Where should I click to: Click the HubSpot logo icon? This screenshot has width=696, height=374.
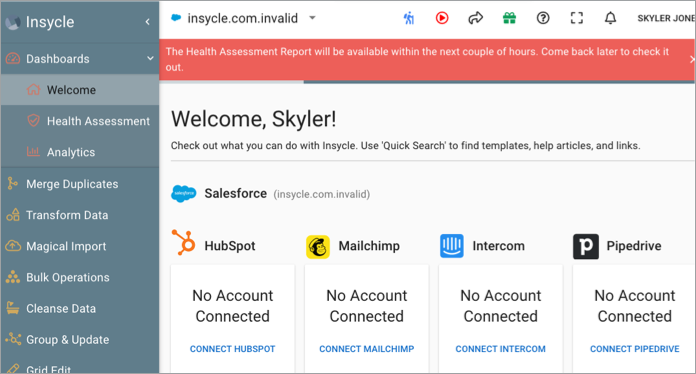click(x=184, y=242)
